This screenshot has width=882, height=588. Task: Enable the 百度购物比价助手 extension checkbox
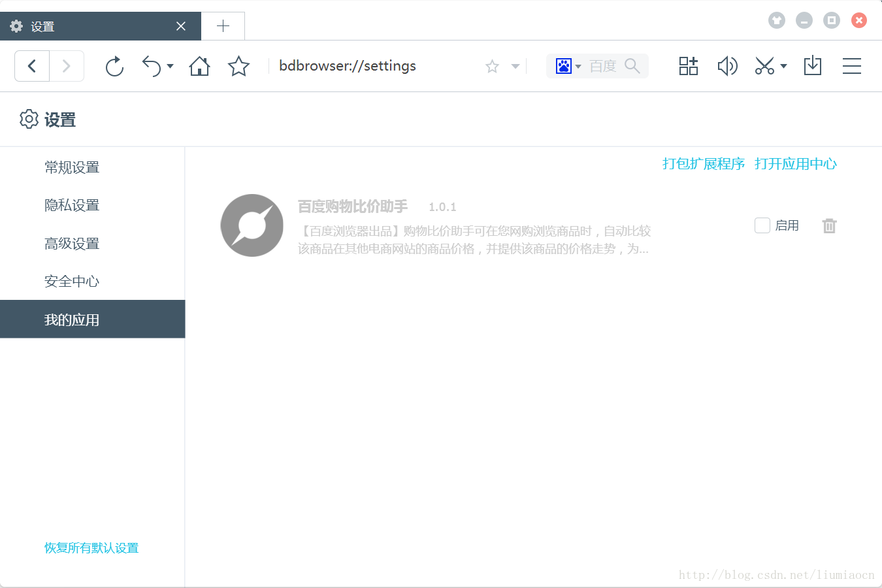click(x=762, y=225)
